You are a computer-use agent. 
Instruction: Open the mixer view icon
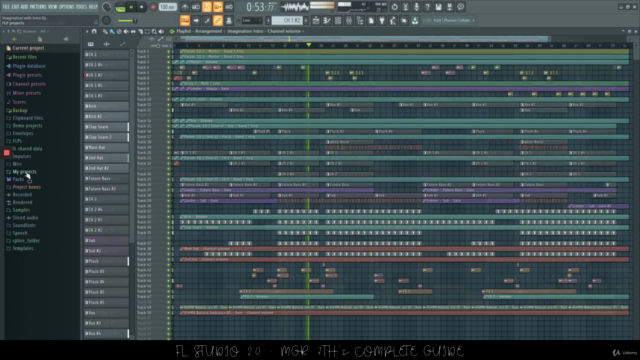tap(349, 20)
